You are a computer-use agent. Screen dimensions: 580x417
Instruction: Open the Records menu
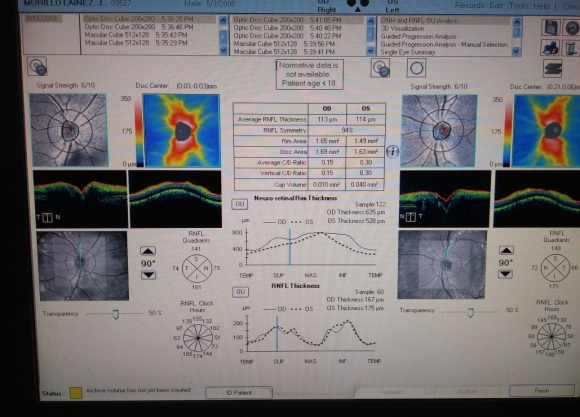(469, 6)
